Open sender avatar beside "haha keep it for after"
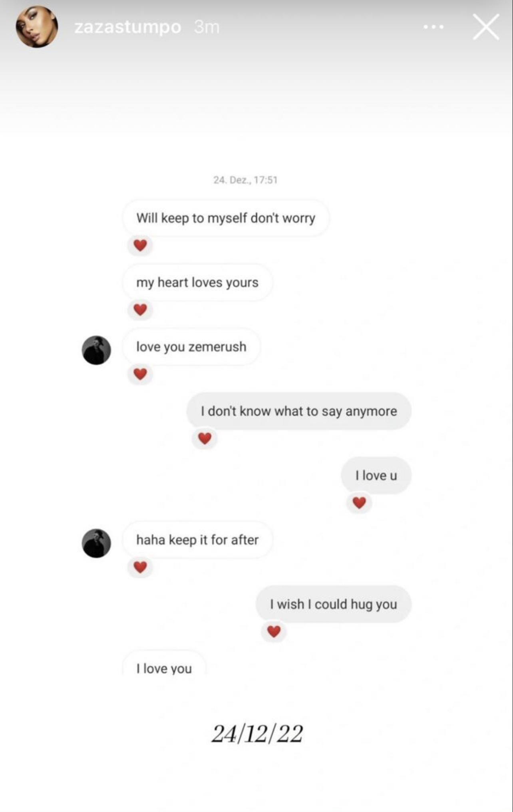This screenshot has width=513, height=812. pos(96,543)
